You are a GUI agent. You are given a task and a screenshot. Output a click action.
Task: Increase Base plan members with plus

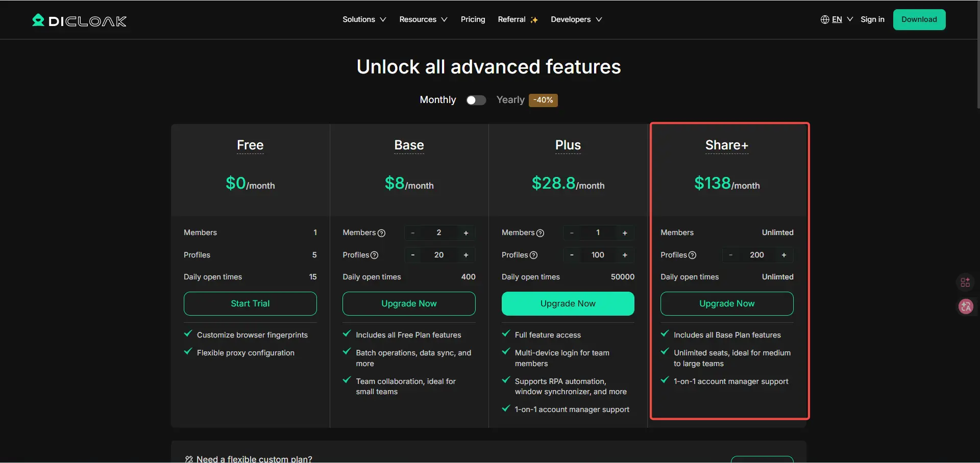coord(465,233)
